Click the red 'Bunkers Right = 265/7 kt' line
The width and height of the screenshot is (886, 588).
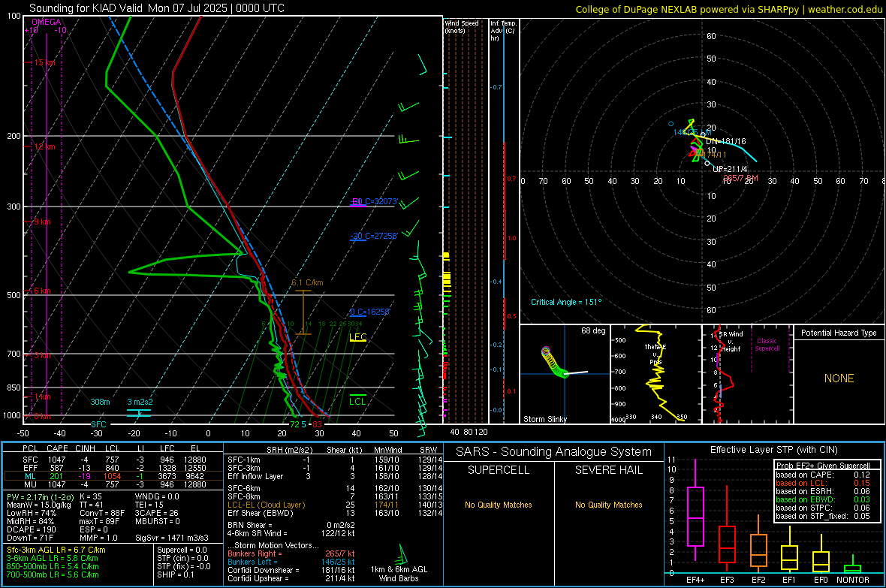(x=291, y=554)
